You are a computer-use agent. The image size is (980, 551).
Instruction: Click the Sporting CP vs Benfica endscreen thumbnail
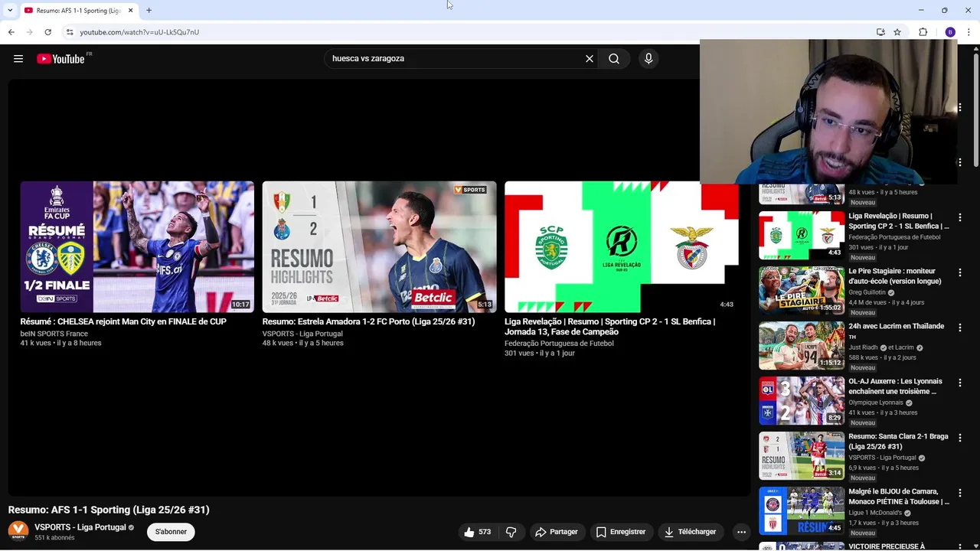pos(621,246)
